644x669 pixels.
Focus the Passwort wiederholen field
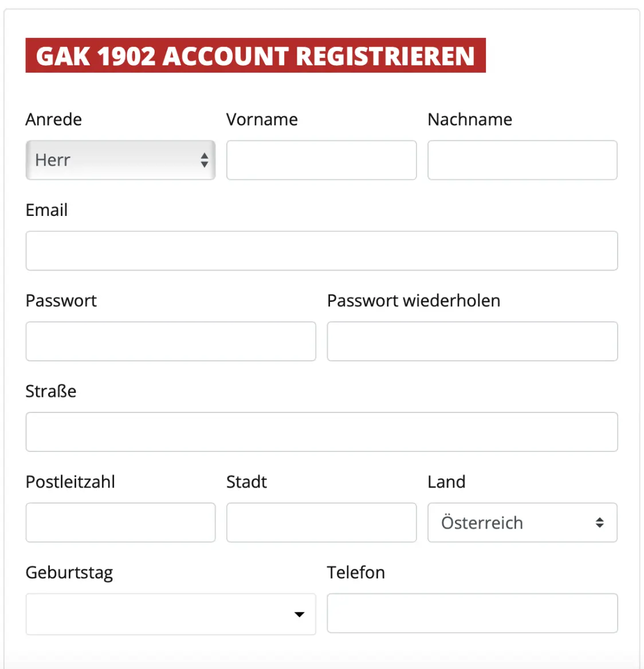(x=472, y=341)
